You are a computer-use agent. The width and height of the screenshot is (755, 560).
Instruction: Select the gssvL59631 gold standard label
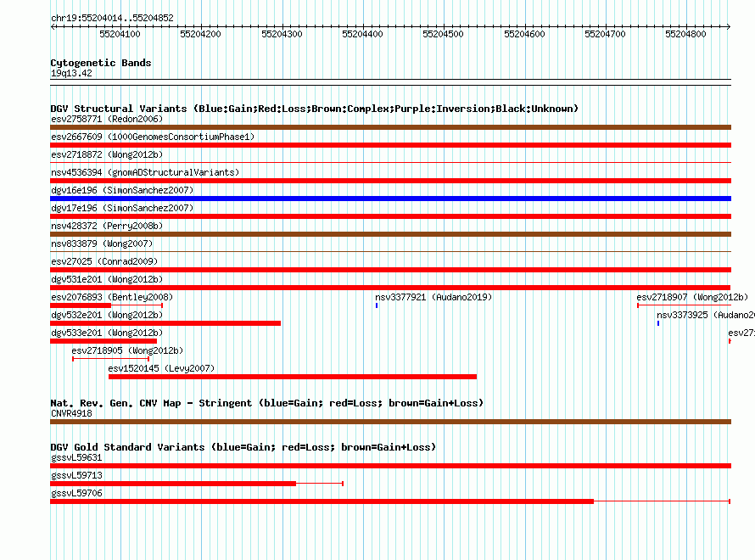click(76, 457)
